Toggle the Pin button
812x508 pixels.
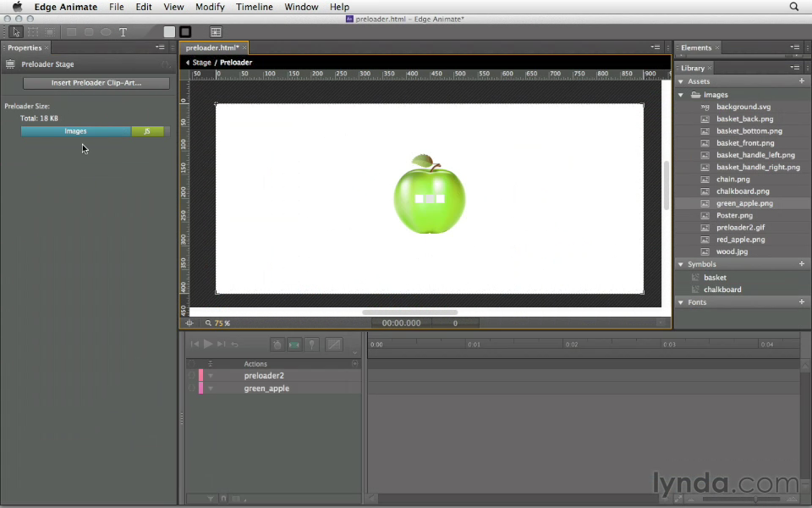312,345
